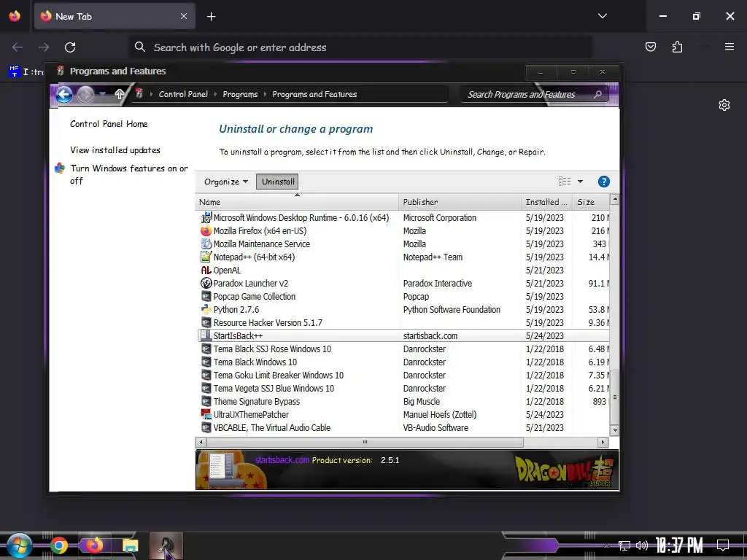The width and height of the screenshot is (747, 560).
Task: Open the Firefox hamburger menu
Action: point(729,47)
